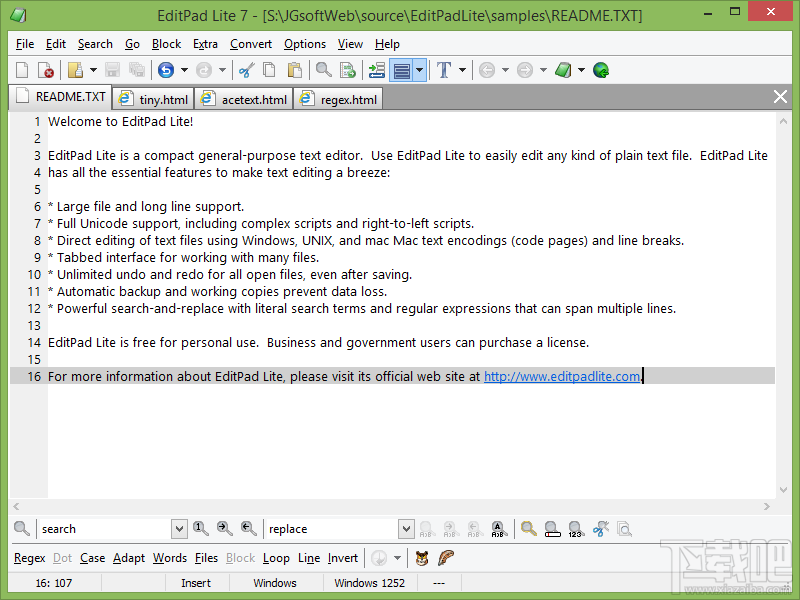
Task: Click the Save All icon
Action: point(137,70)
